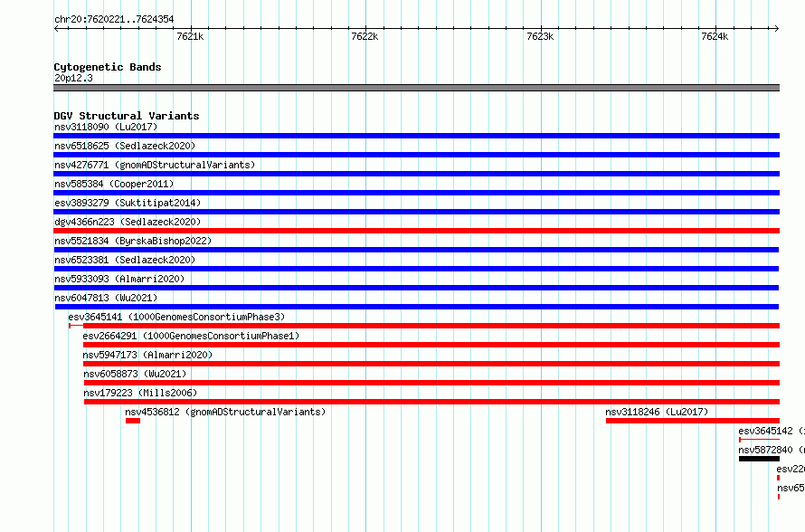Open variant nsv6058873 (Wu2021) label
805x532 pixels.
(135, 374)
